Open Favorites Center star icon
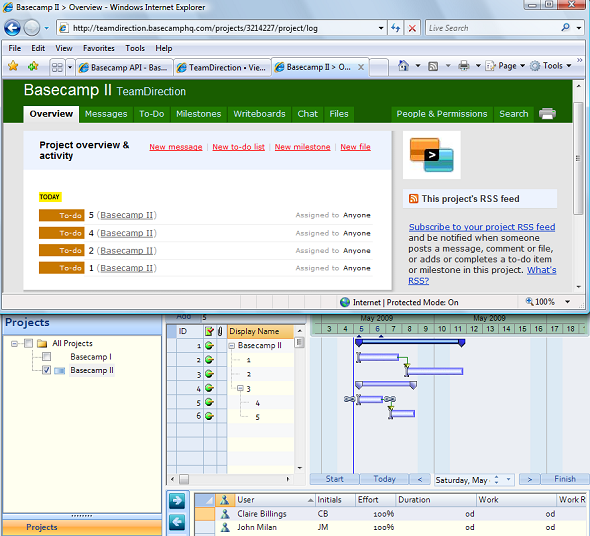This screenshot has width=590, height=536. (13, 66)
